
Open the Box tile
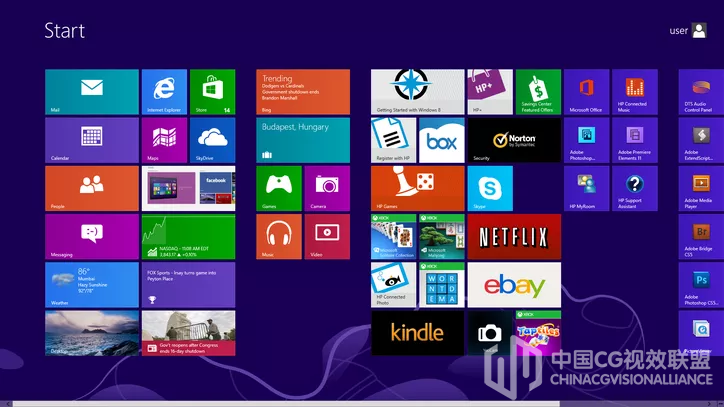[441, 140]
